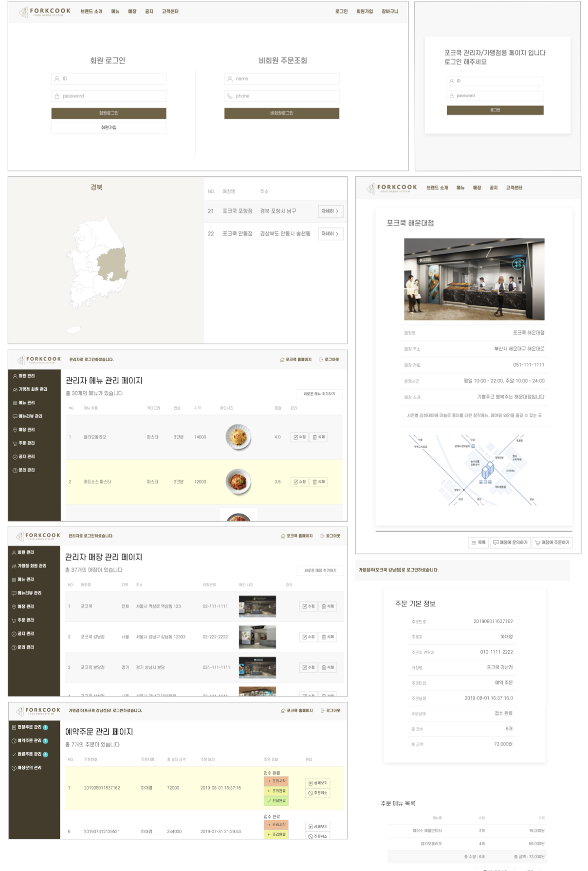Click 매장에 문의하기 on 해운대점 page

click(x=510, y=542)
